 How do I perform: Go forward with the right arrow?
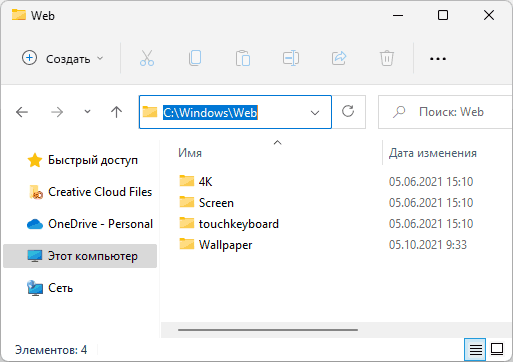57,112
